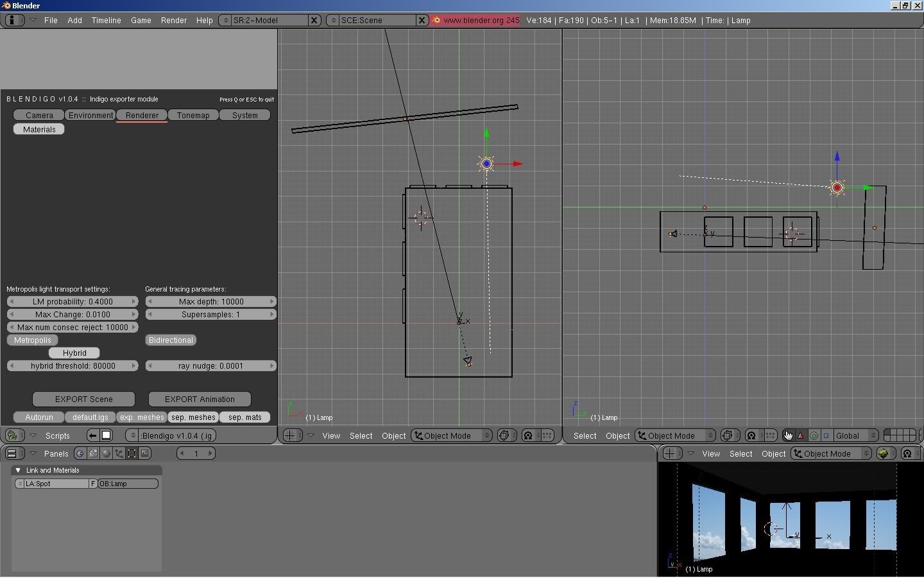
Task: Open the File menu
Action: pos(51,20)
